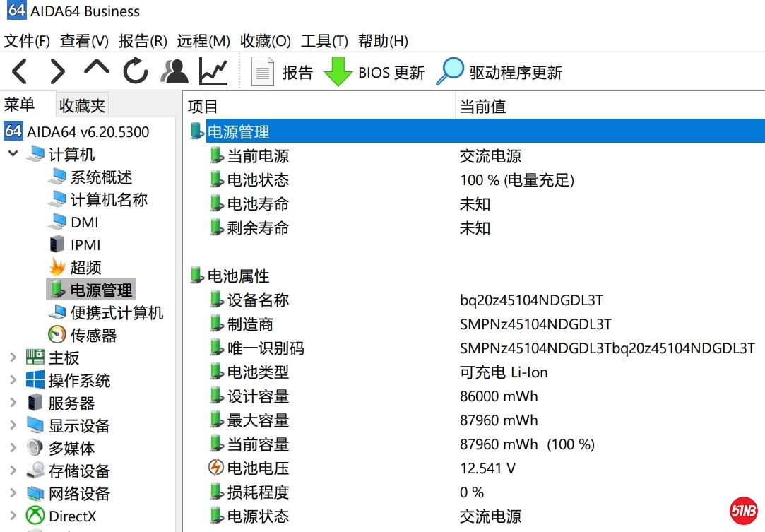Open the 工具(T) menu

coord(324,41)
